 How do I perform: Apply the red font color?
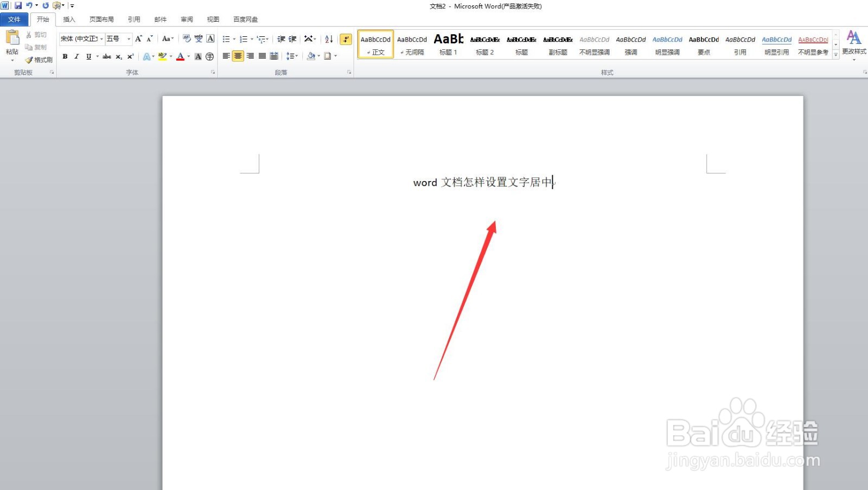tap(181, 56)
